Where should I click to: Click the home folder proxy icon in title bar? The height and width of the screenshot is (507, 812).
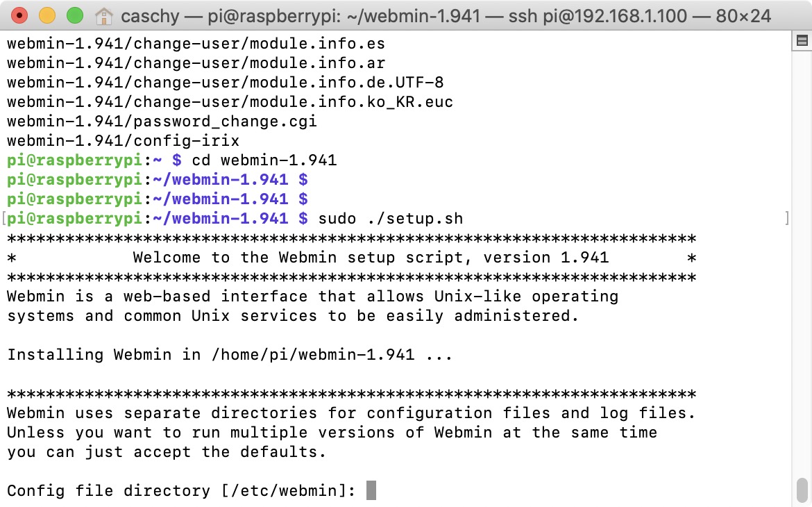click(x=103, y=15)
